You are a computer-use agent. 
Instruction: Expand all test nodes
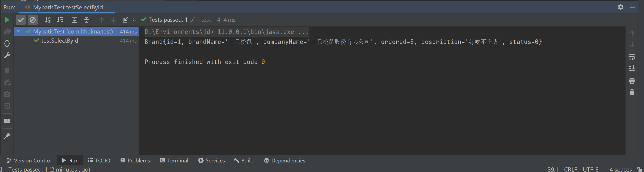74,20
